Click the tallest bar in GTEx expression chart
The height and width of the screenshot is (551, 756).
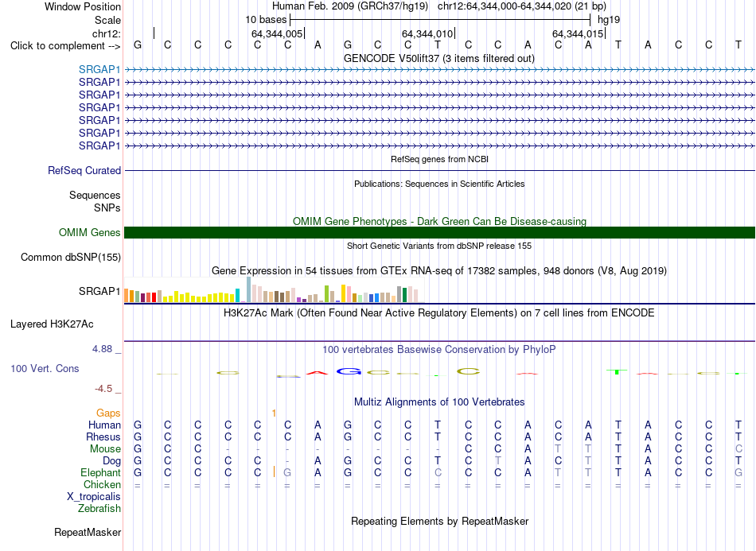(249, 289)
